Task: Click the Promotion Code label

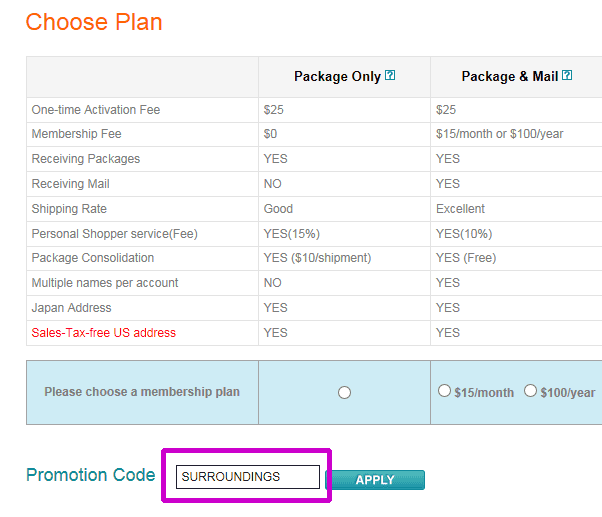Action: (91, 475)
